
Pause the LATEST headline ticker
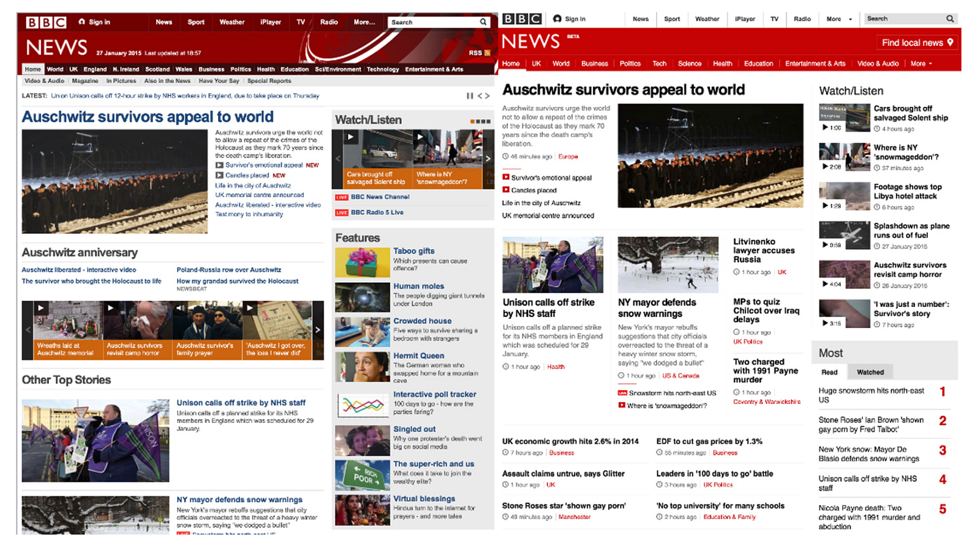[x=469, y=95]
